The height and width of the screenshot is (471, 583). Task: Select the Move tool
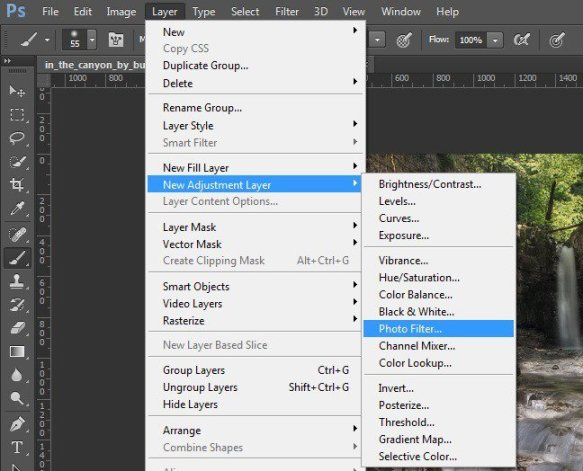[x=17, y=91]
